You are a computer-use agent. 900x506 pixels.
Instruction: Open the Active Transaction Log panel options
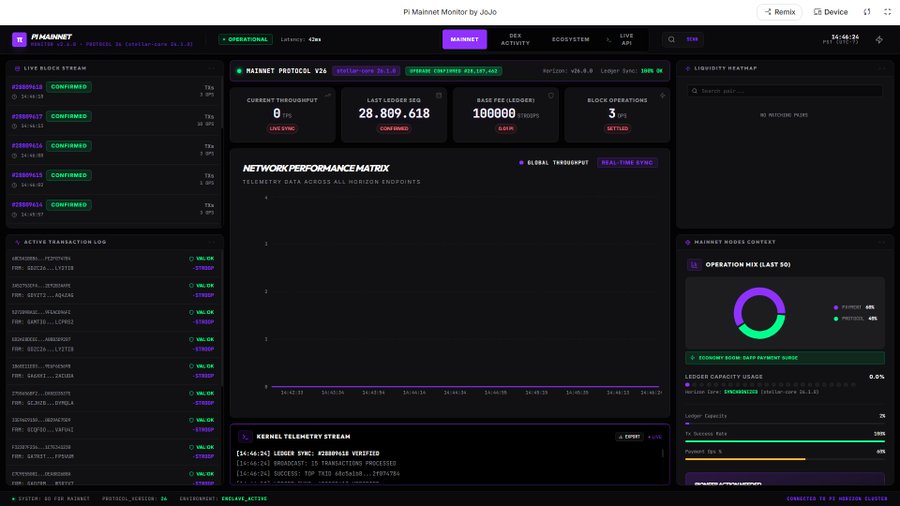212,242
